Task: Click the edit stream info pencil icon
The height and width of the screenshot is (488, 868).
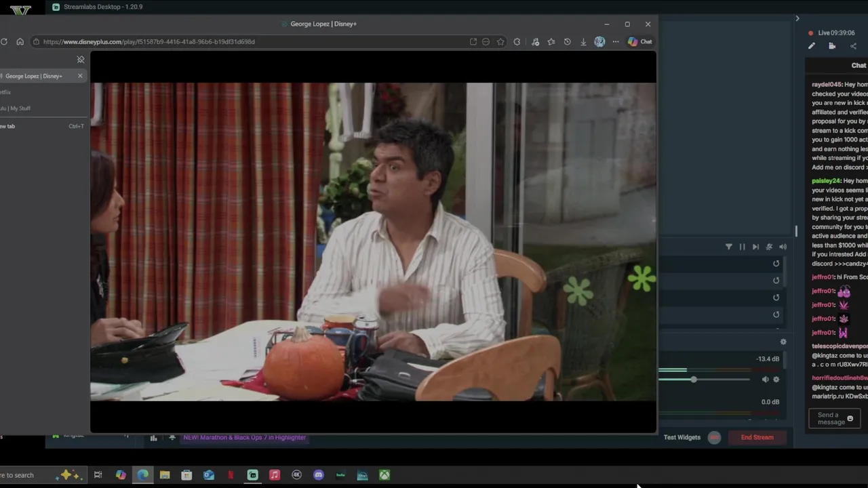Action: pyautogui.click(x=811, y=46)
